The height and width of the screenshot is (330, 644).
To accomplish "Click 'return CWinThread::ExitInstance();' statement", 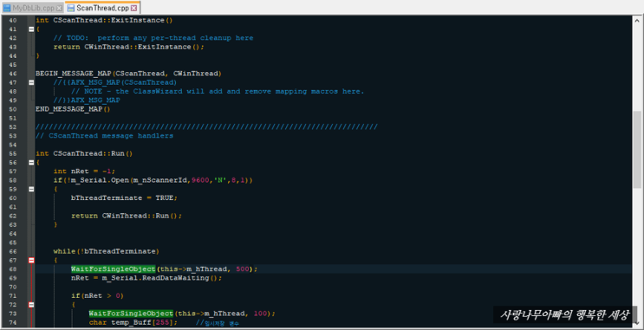I will point(128,47).
